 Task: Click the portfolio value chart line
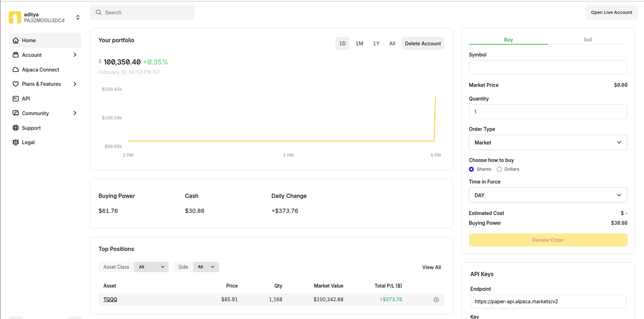(281, 141)
